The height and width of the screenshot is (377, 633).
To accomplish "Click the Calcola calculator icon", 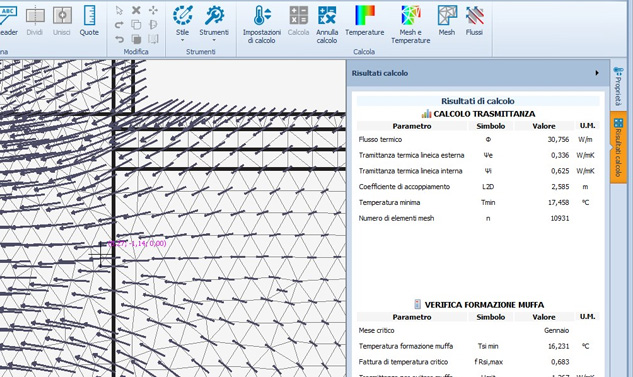I will click(299, 20).
